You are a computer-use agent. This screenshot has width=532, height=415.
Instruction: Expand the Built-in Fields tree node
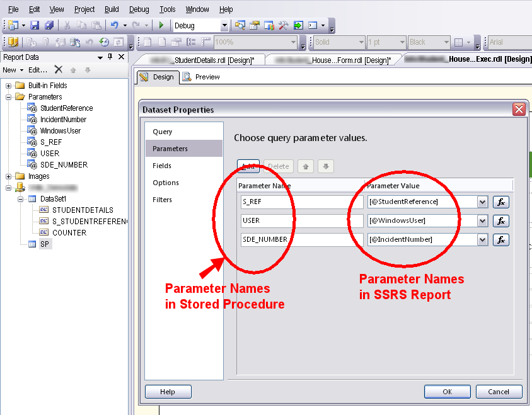click(x=9, y=86)
